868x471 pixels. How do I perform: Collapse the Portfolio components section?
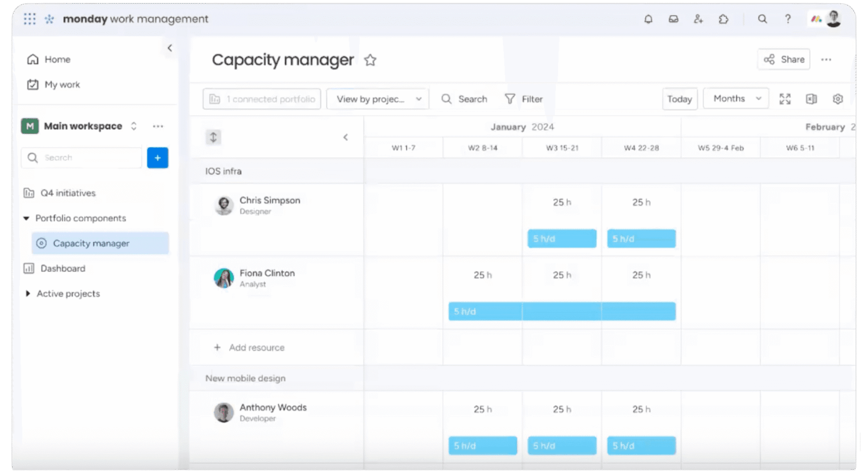pyautogui.click(x=26, y=218)
